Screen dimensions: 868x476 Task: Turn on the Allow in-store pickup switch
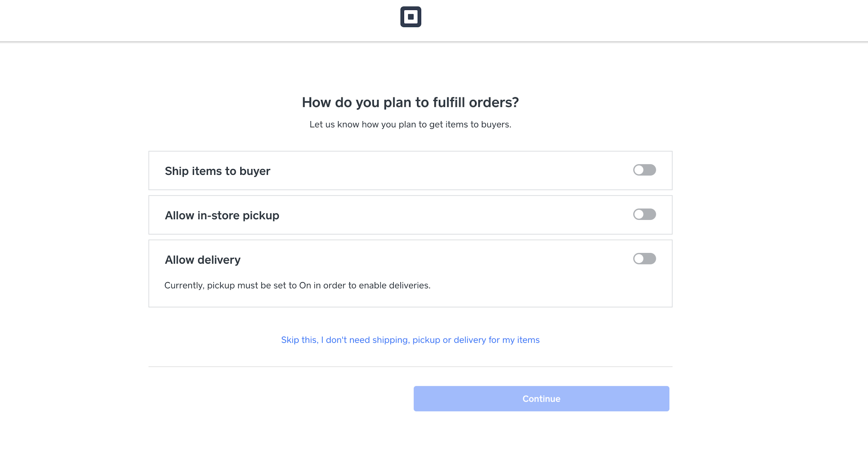pos(644,214)
